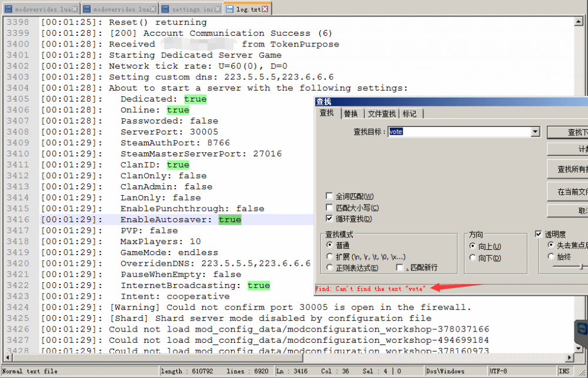This screenshot has width=588, height=378.
Task: Click the vertical scrollbar up arrow
Action: [580, 21]
